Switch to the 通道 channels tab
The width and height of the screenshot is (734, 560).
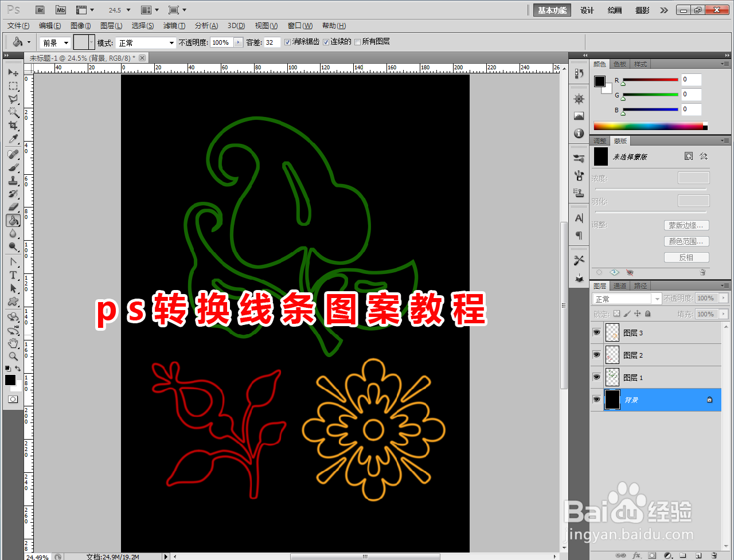(x=620, y=286)
